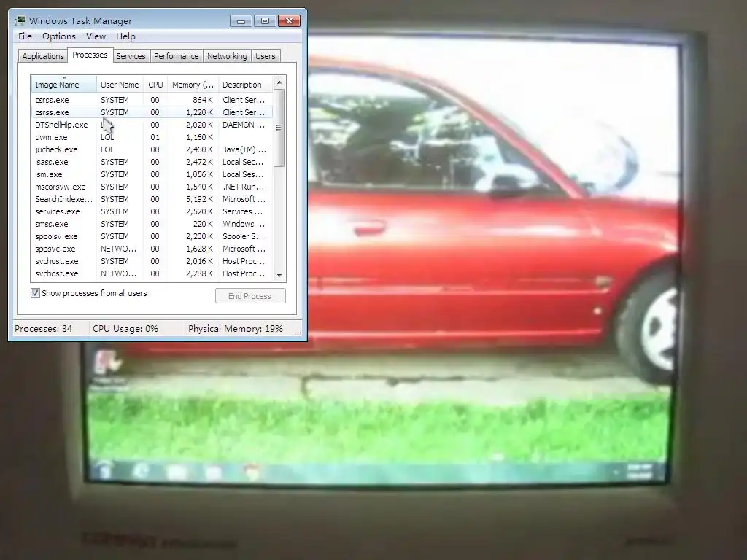Maximize the Task Manager window

click(265, 21)
